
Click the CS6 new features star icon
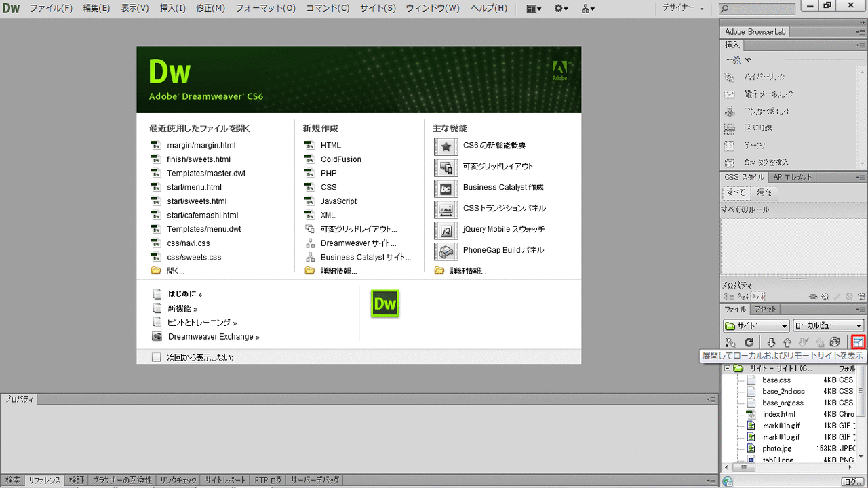pyautogui.click(x=446, y=146)
